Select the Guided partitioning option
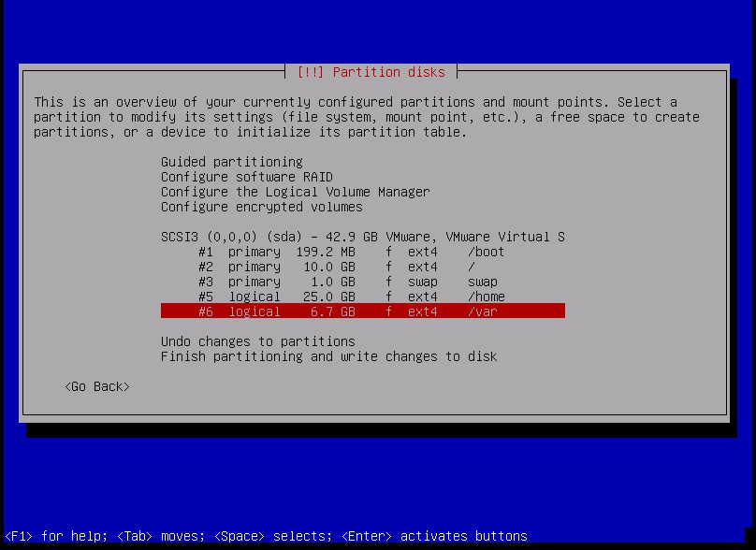Image resolution: width=756 pixels, height=550 pixels. tap(231, 162)
